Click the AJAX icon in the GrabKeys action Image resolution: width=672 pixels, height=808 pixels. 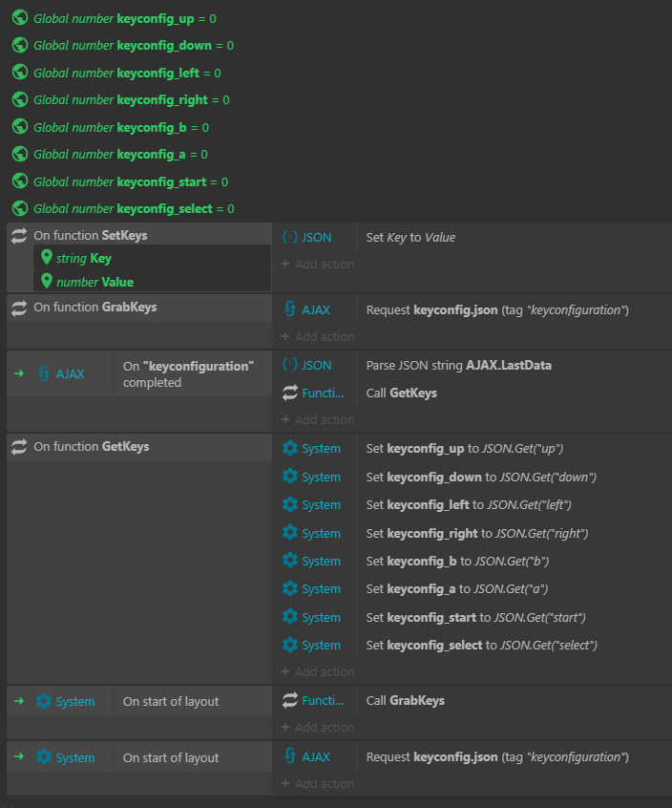point(290,309)
